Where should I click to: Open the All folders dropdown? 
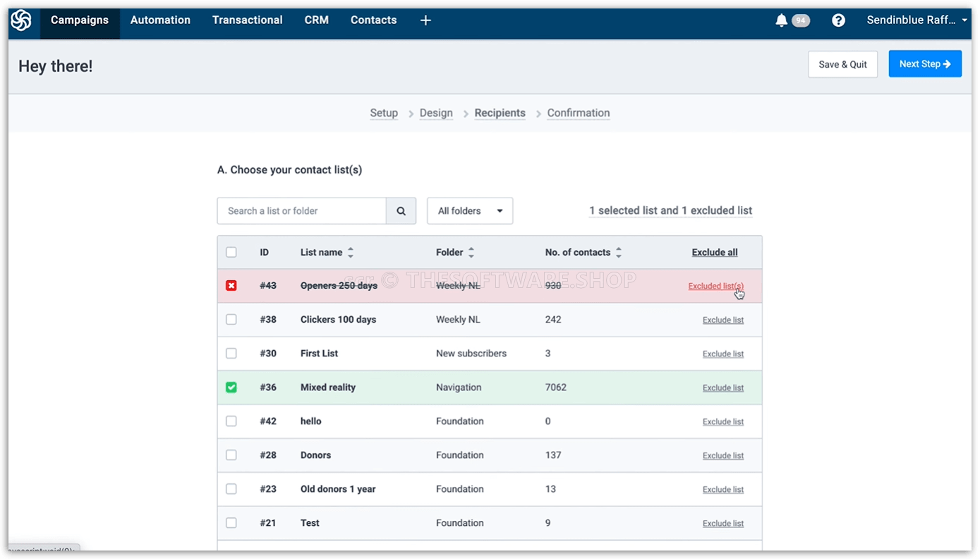click(x=470, y=211)
